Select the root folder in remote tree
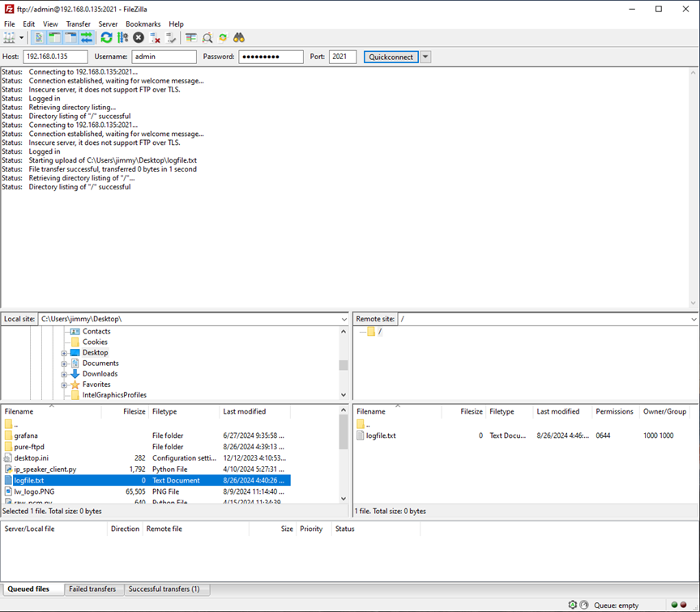The width and height of the screenshot is (700, 612). coord(380,331)
